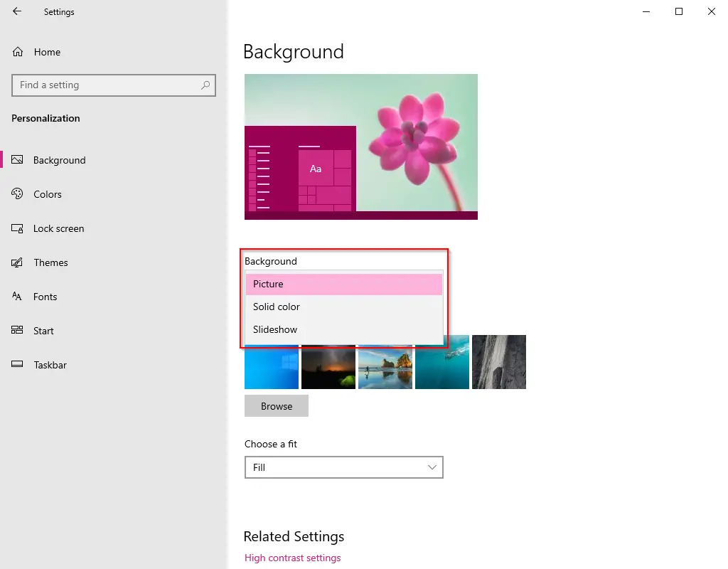Open the Home icon in the sidebar

pos(18,51)
